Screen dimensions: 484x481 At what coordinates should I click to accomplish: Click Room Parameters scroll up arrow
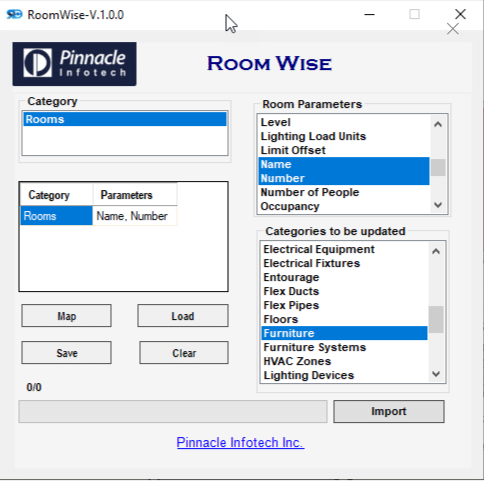(438, 124)
